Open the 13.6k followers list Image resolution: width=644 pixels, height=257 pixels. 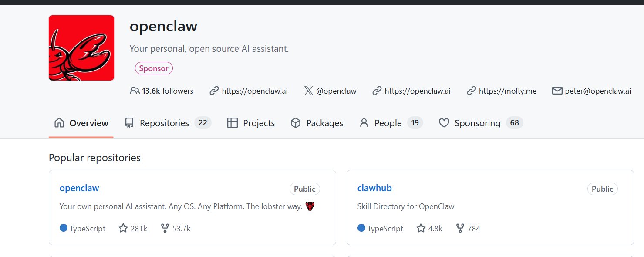point(167,91)
